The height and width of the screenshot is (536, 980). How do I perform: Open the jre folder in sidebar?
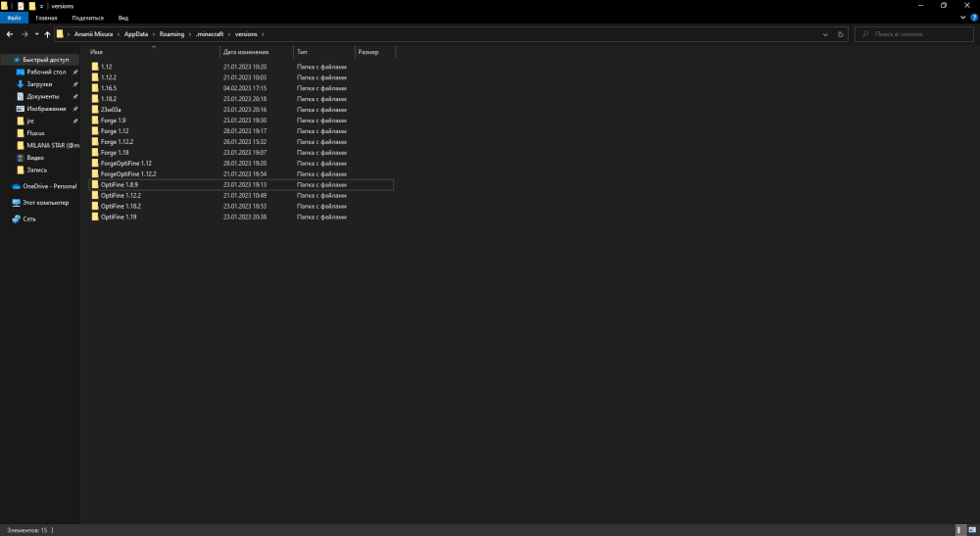(x=30, y=122)
